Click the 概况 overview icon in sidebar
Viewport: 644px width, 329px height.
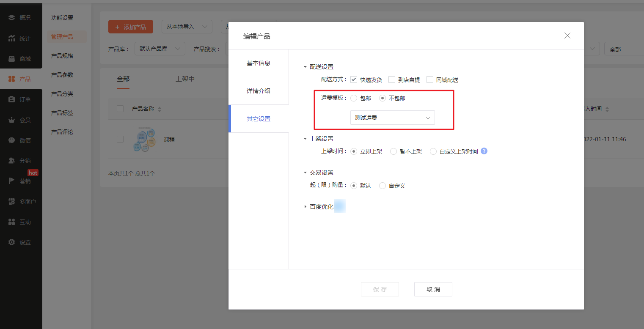tap(11, 18)
